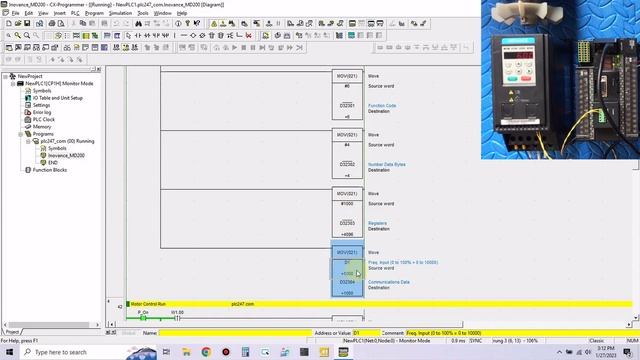Screen dimensions: 640x360
Task: Click the Copy icon in toolbar
Action: (x=83, y=24)
